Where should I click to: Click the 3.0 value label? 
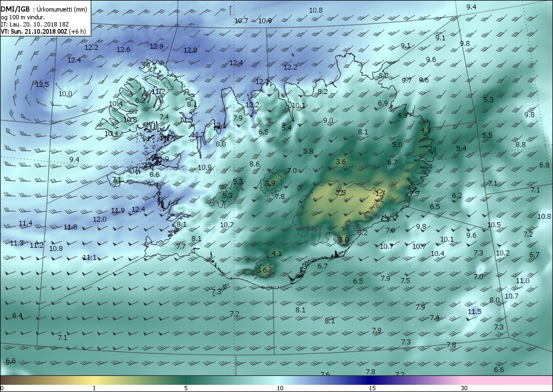343,240
